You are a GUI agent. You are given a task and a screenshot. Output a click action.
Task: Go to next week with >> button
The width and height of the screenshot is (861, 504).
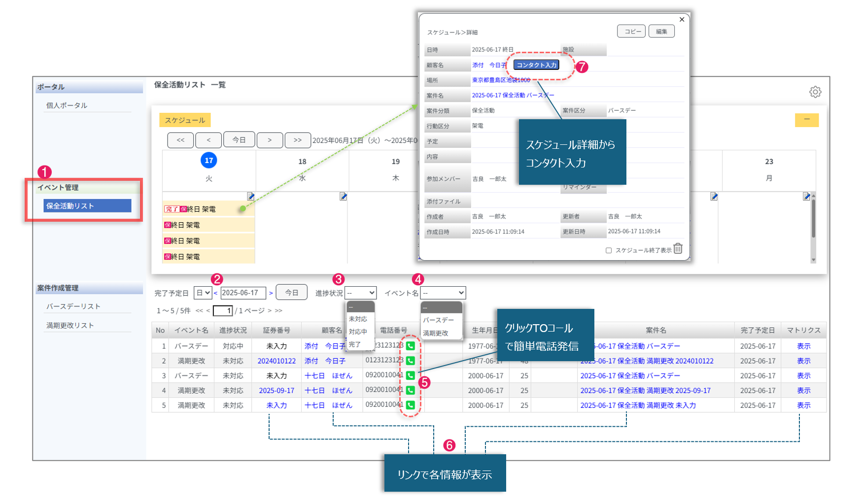(298, 140)
